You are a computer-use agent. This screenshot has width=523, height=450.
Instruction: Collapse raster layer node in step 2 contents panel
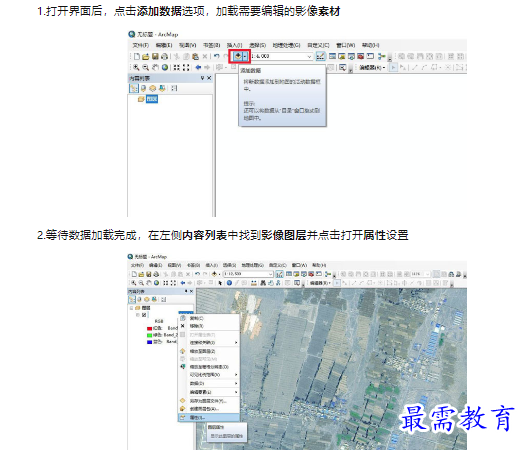point(137,315)
